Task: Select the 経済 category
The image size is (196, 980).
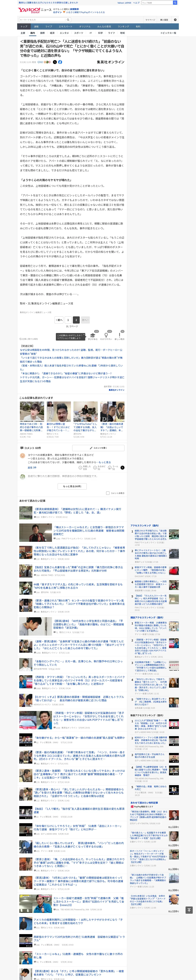Action: click(x=52, y=33)
